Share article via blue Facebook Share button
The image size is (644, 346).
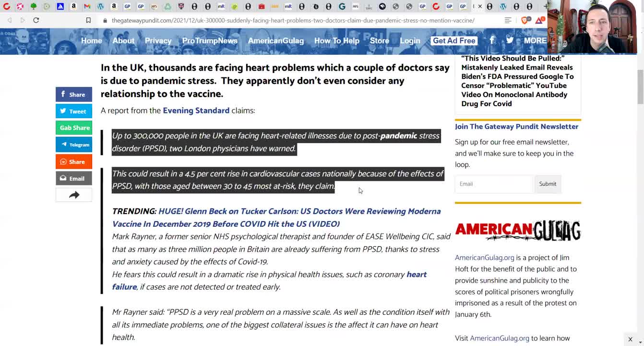[x=74, y=95]
